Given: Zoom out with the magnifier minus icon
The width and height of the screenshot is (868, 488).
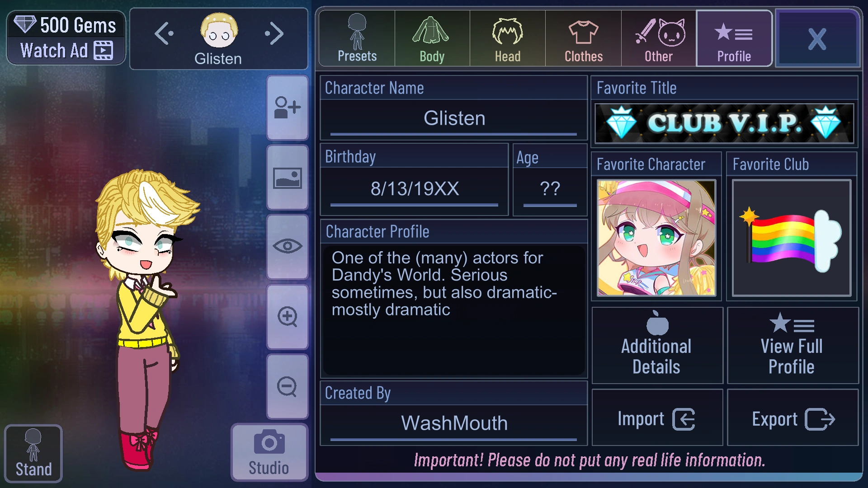Looking at the screenshot, I should tap(288, 387).
